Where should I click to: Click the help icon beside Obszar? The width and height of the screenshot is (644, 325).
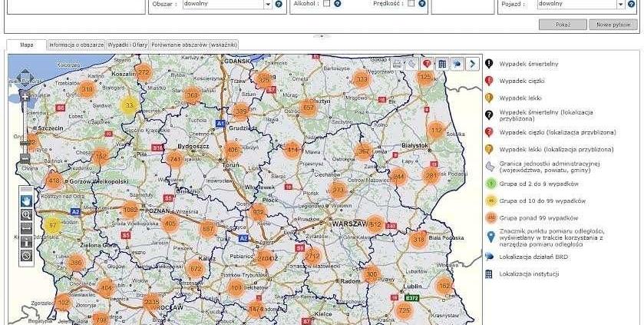279,4
